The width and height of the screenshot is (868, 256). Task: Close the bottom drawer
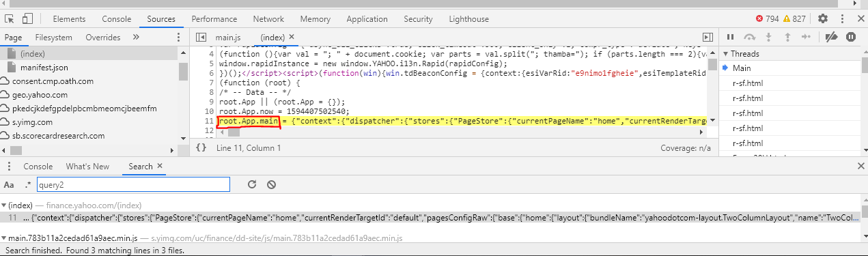pos(860,166)
